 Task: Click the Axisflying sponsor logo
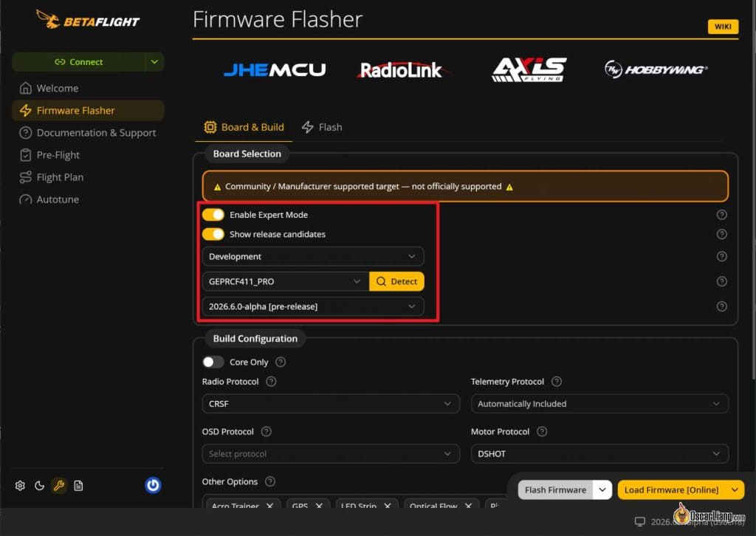point(529,69)
